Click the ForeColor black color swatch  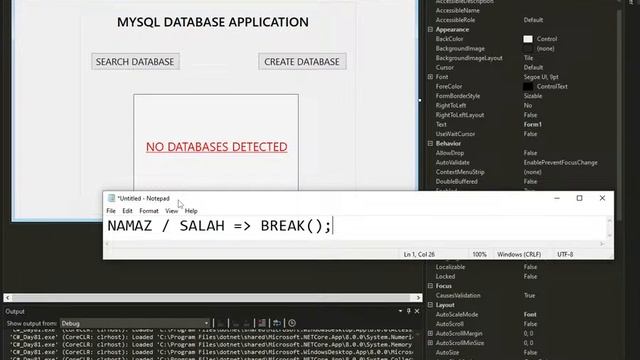[528, 87]
